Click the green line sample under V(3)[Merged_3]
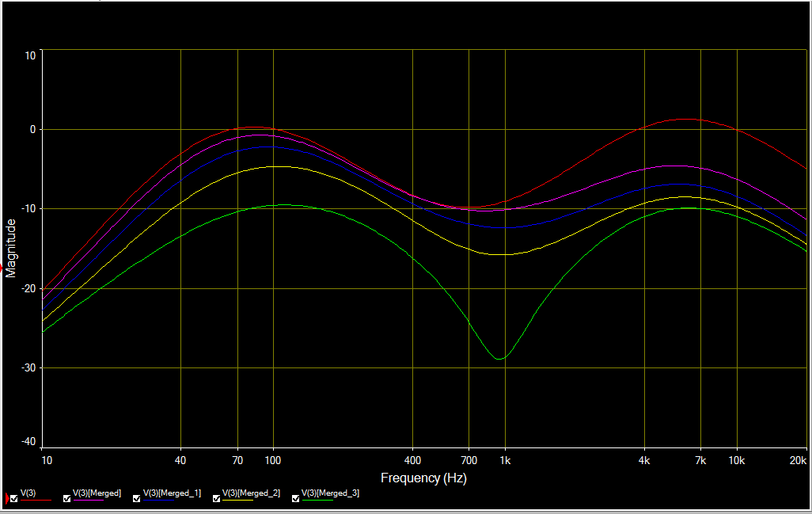 [317, 501]
